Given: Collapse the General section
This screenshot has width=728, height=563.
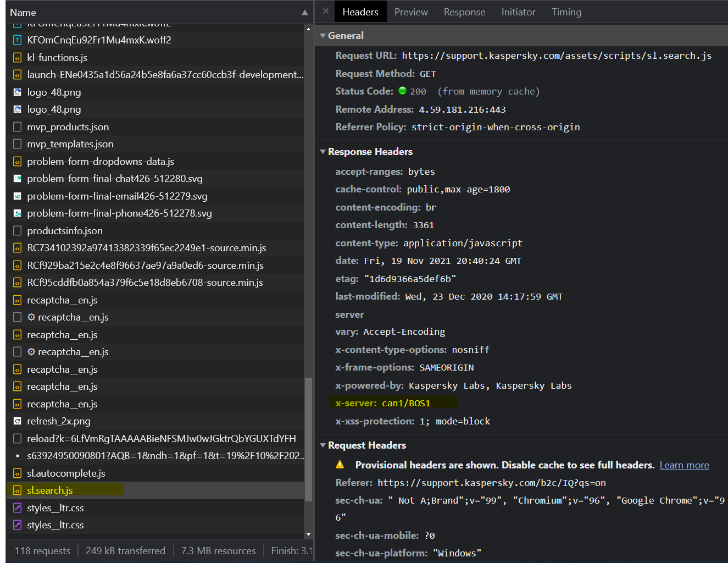Looking at the screenshot, I should (x=323, y=36).
